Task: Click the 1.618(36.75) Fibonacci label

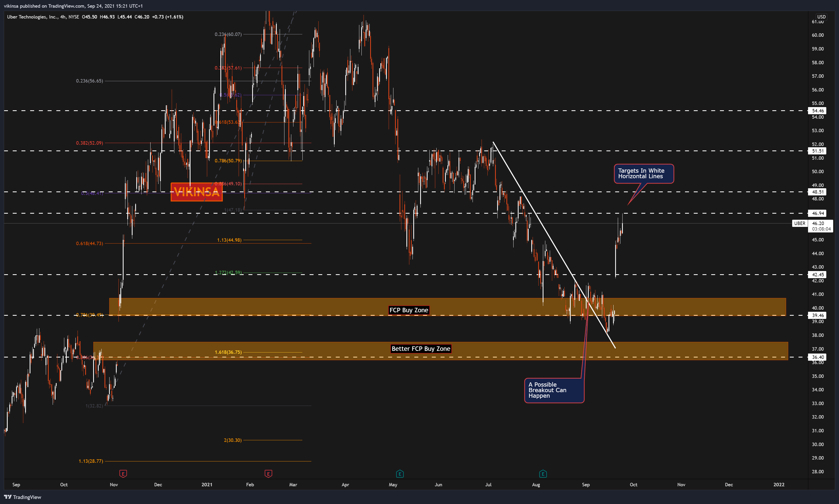Action: point(228,352)
